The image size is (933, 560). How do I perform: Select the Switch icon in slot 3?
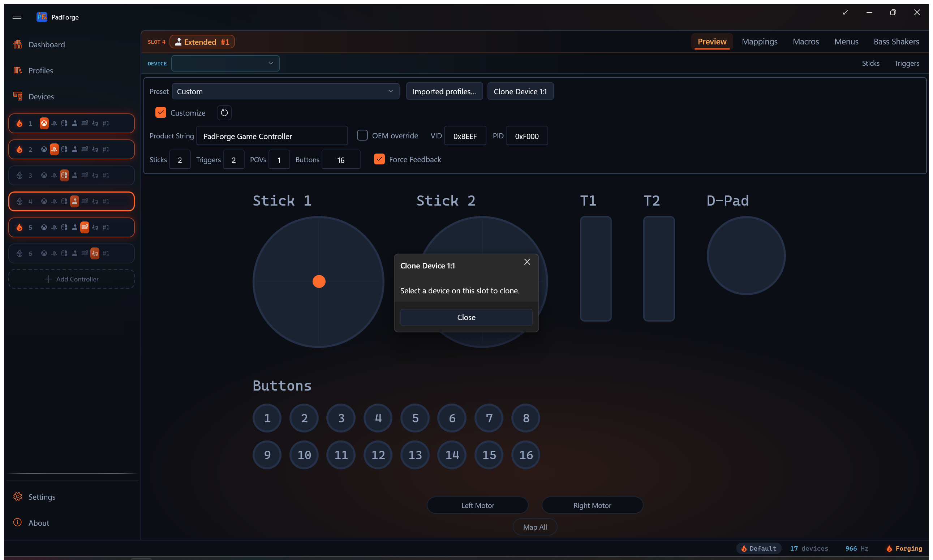tap(65, 175)
